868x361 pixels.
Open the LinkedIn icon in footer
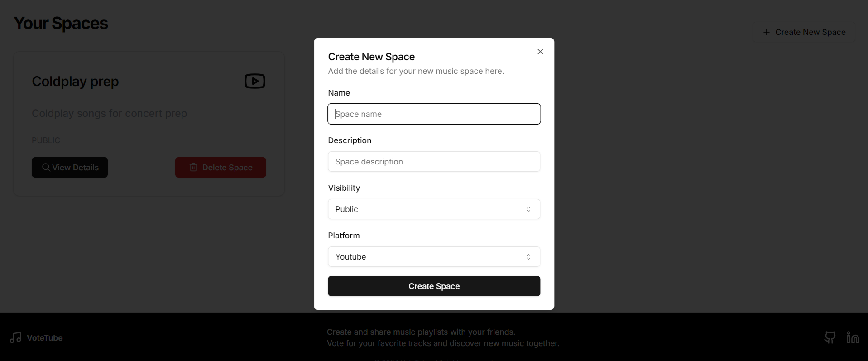click(x=853, y=337)
